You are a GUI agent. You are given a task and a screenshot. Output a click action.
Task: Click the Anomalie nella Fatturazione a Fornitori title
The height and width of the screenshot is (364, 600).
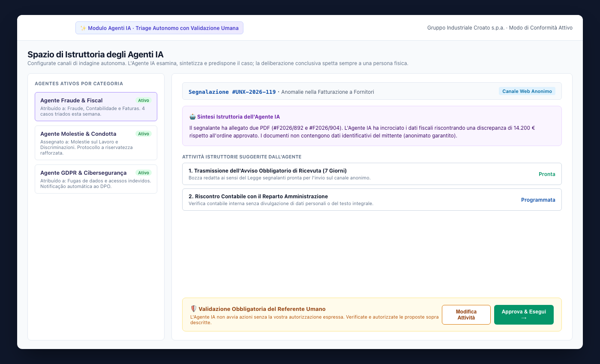point(327,92)
